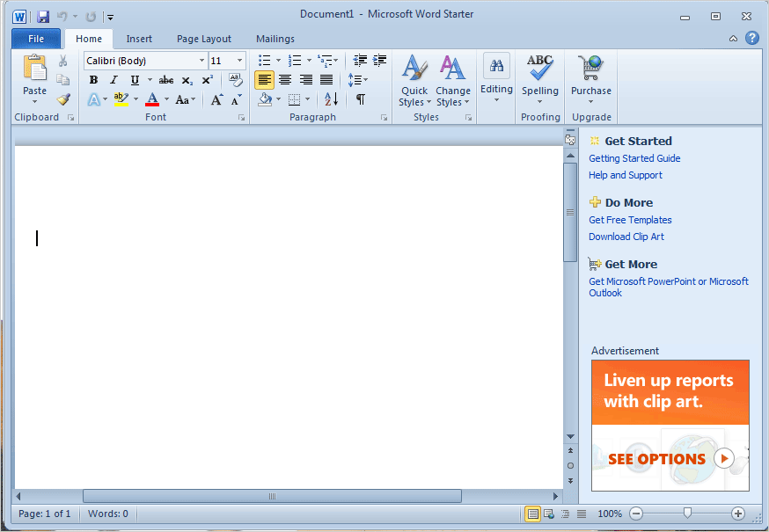
Task: Open the Calibri (Body) font name dropdown
Action: (201, 61)
